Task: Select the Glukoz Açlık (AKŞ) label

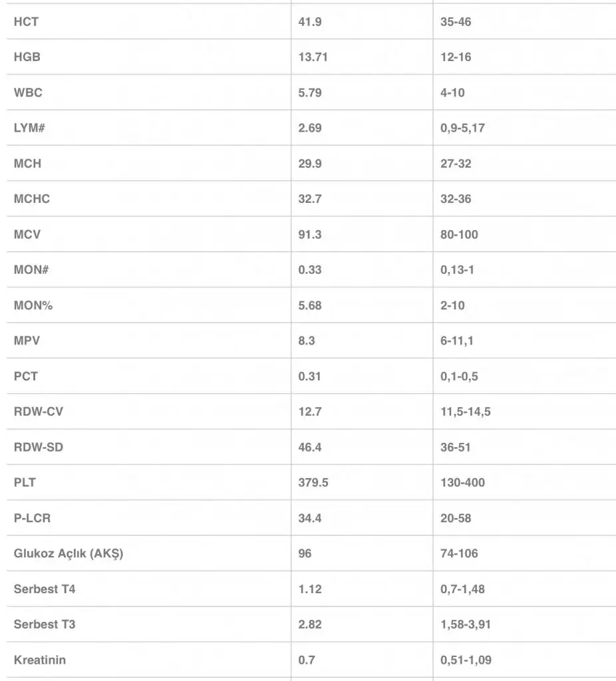Action: click(x=69, y=553)
